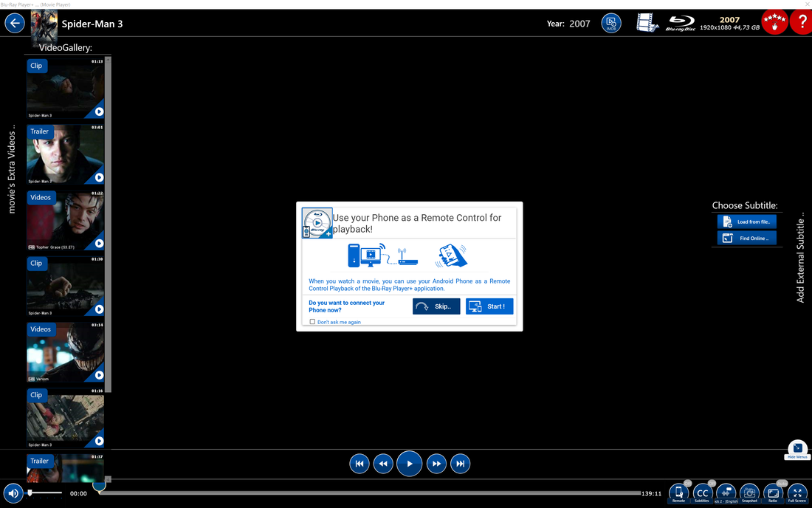Click play icon on Topher Grace video
Viewport: 812px width, 508px height.
tap(99, 244)
